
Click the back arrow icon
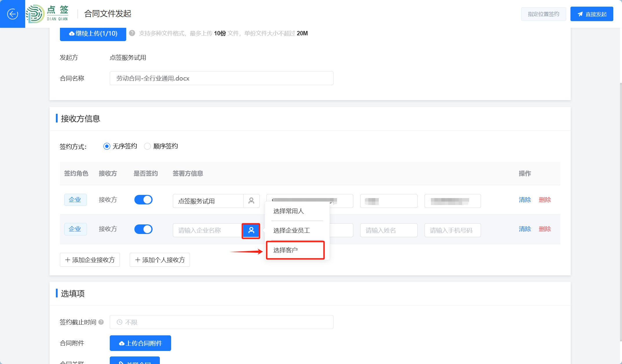point(12,14)
